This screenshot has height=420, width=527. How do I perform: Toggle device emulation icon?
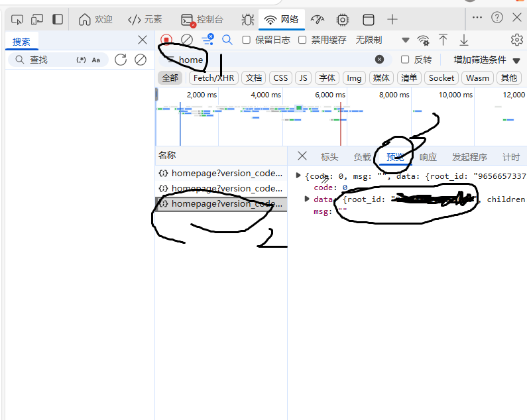point(38,19)
